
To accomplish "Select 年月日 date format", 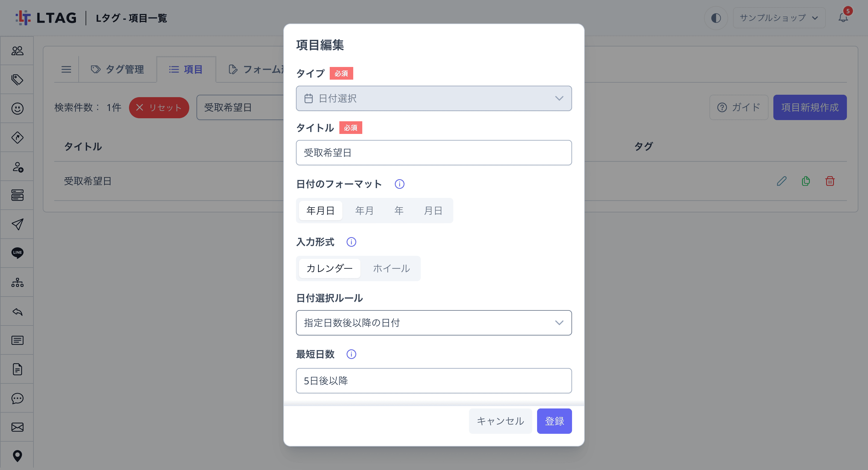I will [x=320, y=211].
